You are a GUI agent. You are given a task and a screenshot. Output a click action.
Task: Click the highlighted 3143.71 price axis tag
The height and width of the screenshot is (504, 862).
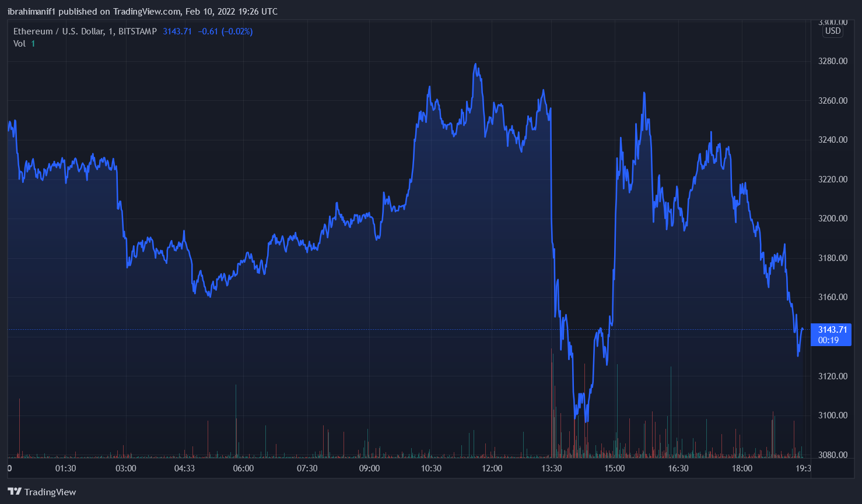tap(832, 330)
